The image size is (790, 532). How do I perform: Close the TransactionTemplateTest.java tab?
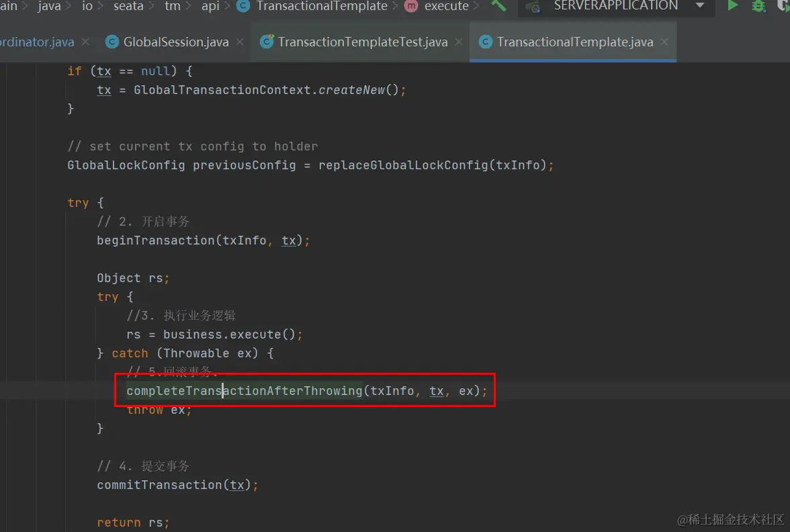coord(458,42)
